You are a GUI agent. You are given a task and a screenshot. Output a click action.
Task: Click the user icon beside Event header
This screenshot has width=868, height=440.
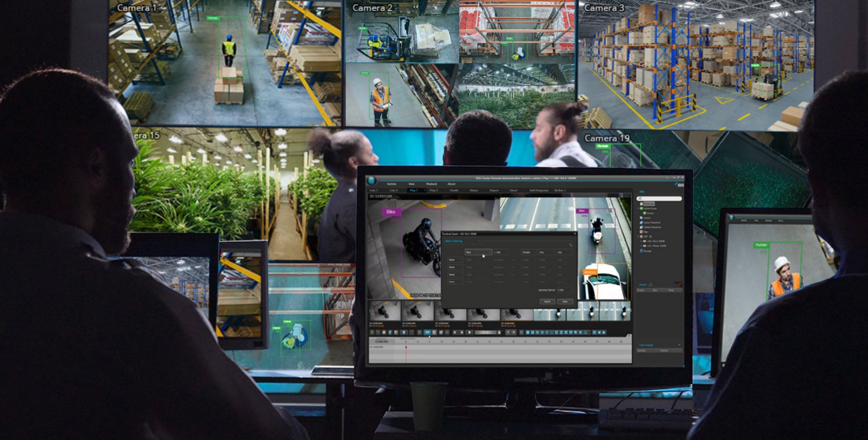tap(651, 284)
